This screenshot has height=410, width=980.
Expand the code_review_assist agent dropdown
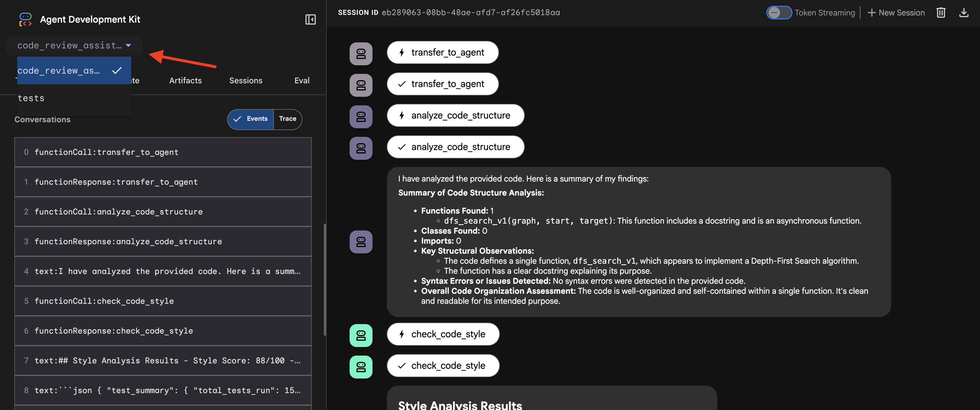pyautogui.click(x=74, y=46)
